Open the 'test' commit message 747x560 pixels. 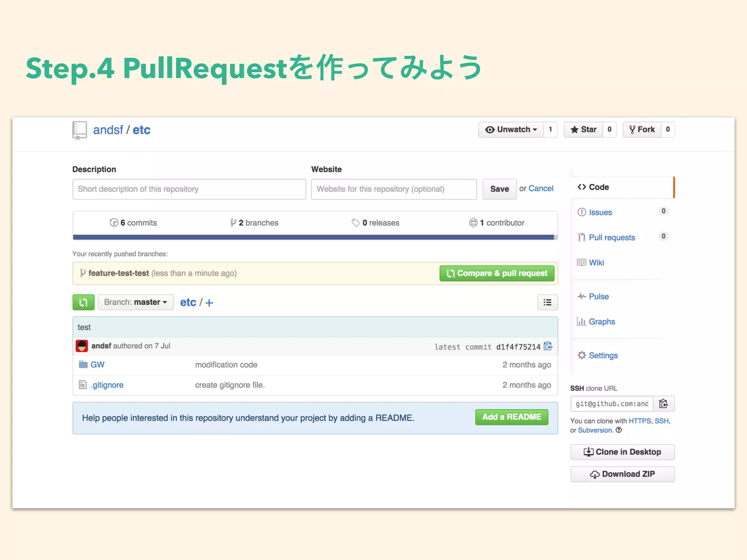coord(84,327)
